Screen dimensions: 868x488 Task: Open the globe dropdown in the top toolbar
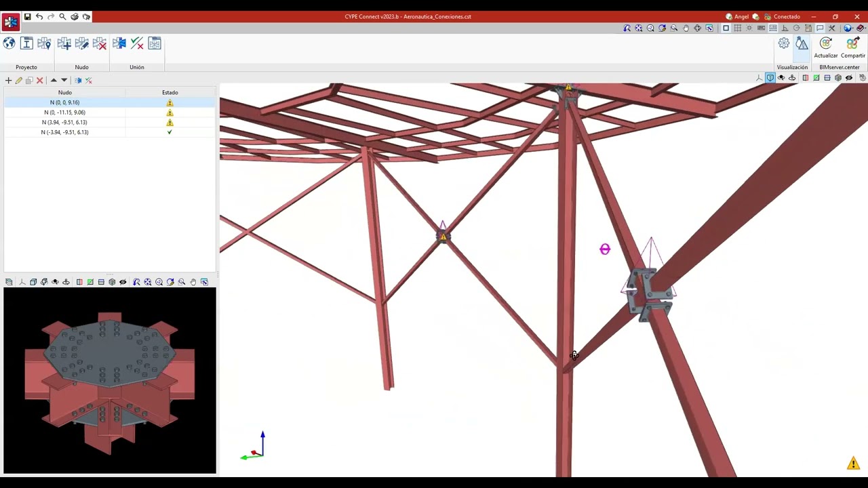click(x=848, y=28)
